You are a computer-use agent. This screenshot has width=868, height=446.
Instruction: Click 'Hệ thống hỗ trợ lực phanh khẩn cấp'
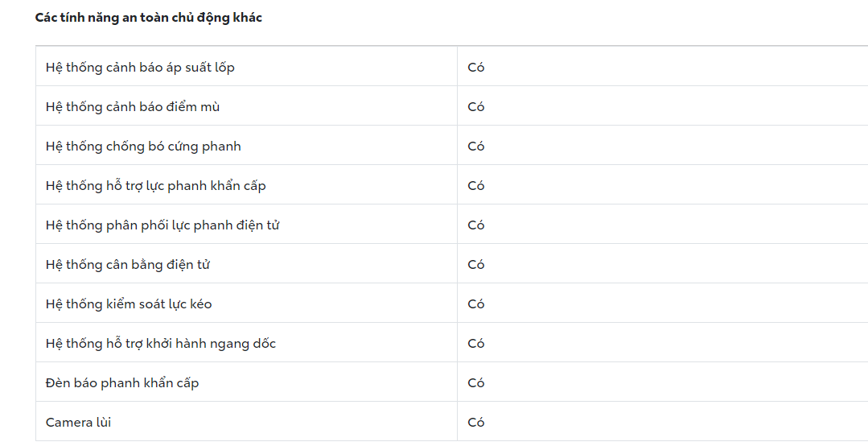(x=156, y=186)
